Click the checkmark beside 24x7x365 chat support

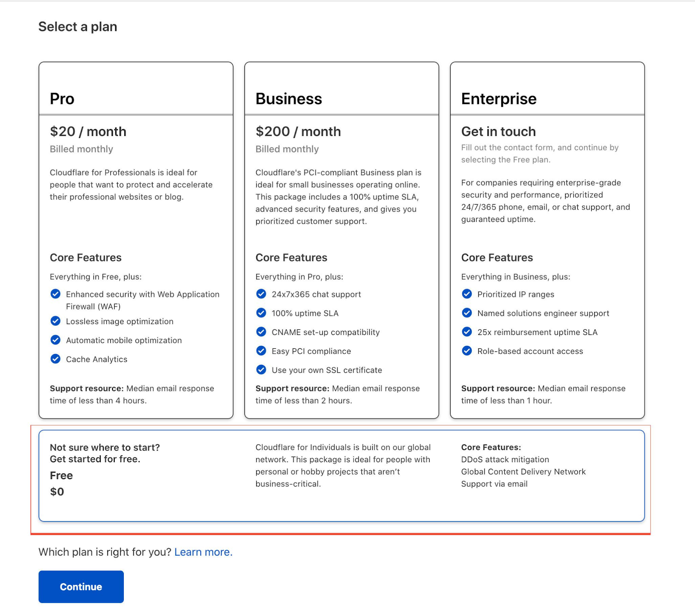click(x=261, y=294)
